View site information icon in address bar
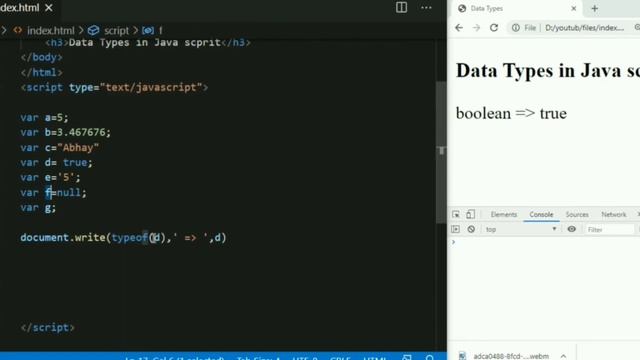 [516, 28]
